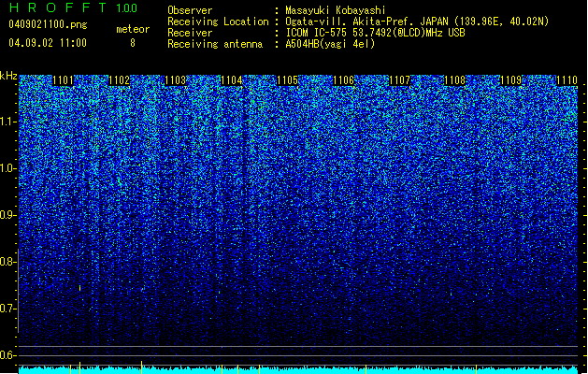Click the 0.9 frequency axis label

[7, 215]
